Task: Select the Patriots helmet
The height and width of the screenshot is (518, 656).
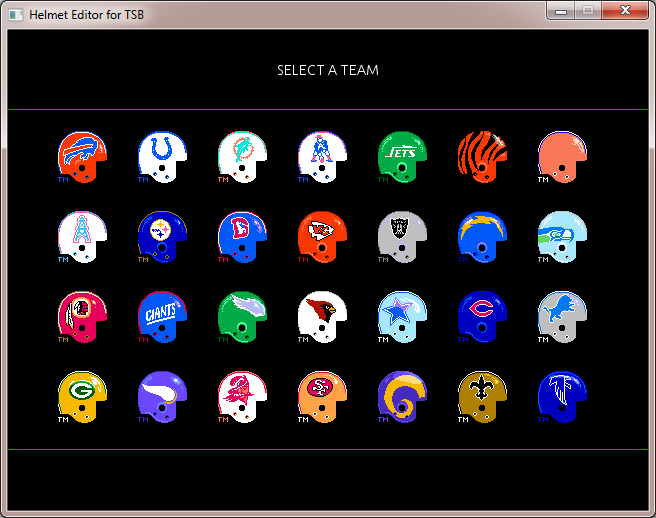Action: (322, 157)
